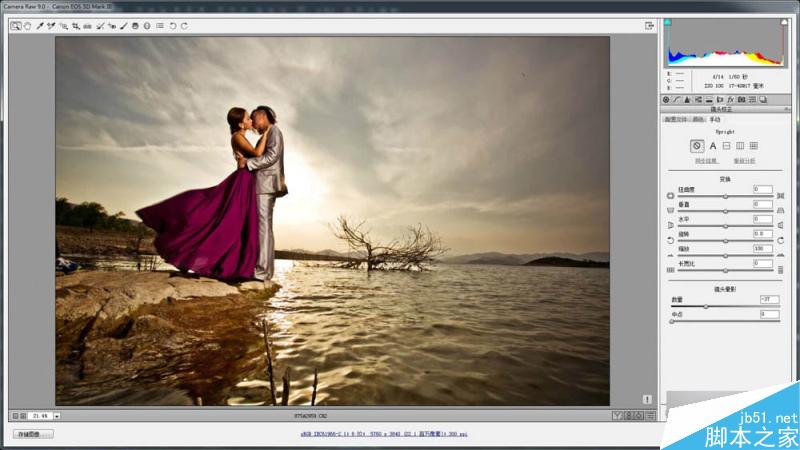Switch to the 颜色 (Color) tab

[698, 119]
